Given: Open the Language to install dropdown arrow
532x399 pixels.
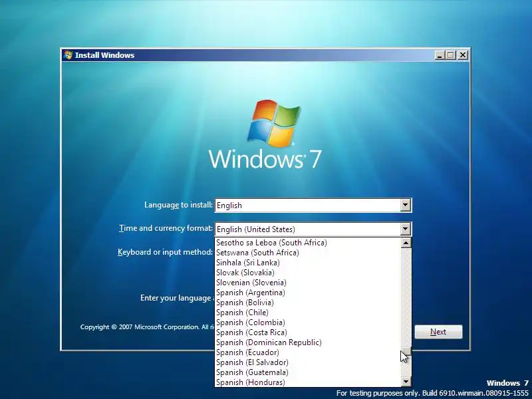Looking at the screenshot, I should click(406, 205).
